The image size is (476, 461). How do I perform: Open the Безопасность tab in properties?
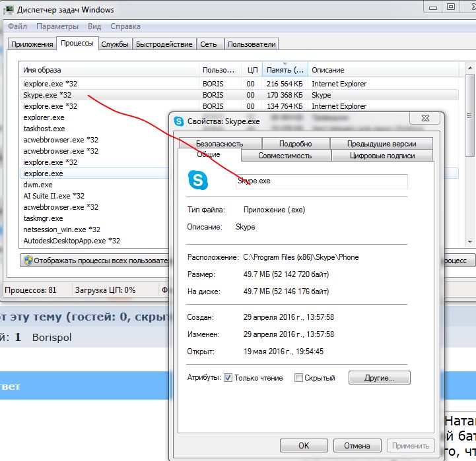pyautogui.click(x=220, y=144)
